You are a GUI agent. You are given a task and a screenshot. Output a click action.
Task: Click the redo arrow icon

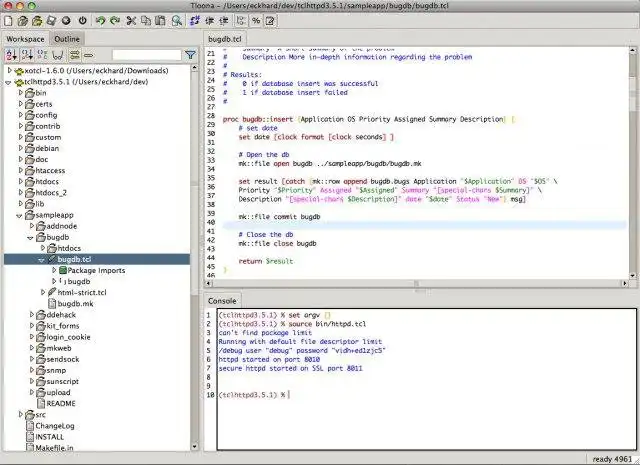pyautogui.click(x=116, y=20)
